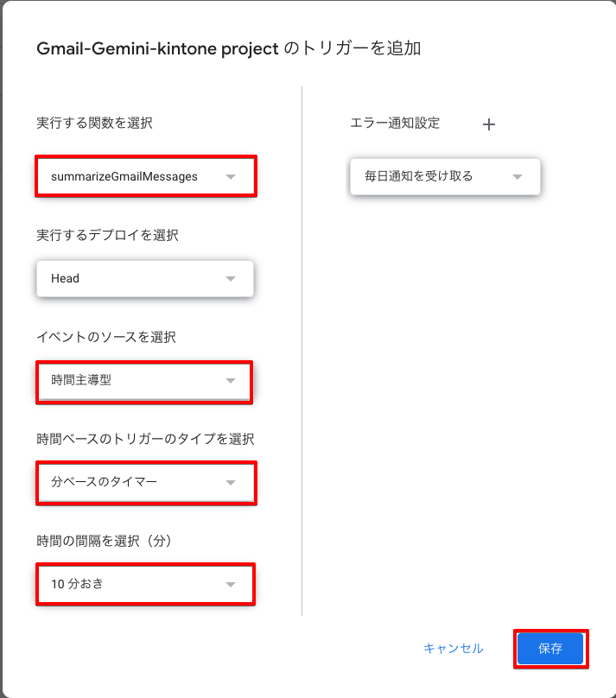Open the deployment selection dropdown
This screenshot has height=698, width=616.
coord(144,278)
